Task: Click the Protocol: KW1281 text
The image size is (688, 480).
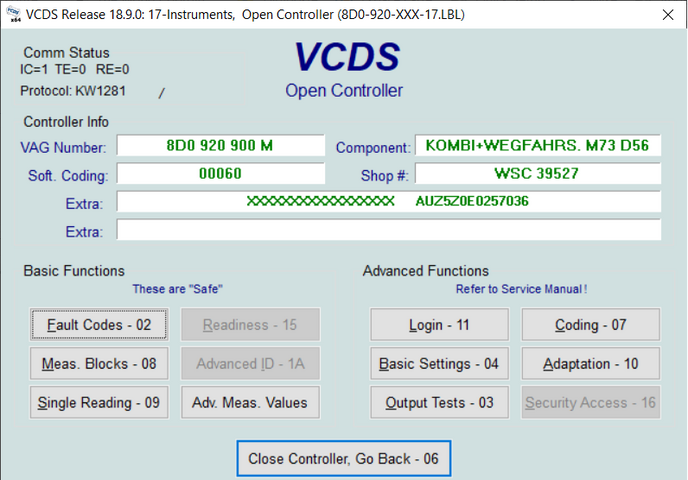Action: [x=73, y=91]
